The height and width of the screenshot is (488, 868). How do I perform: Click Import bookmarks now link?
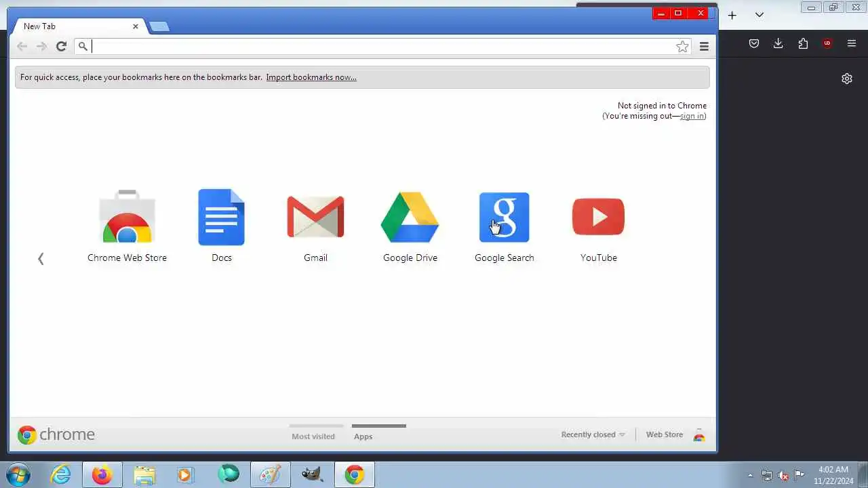pos(311,77)
